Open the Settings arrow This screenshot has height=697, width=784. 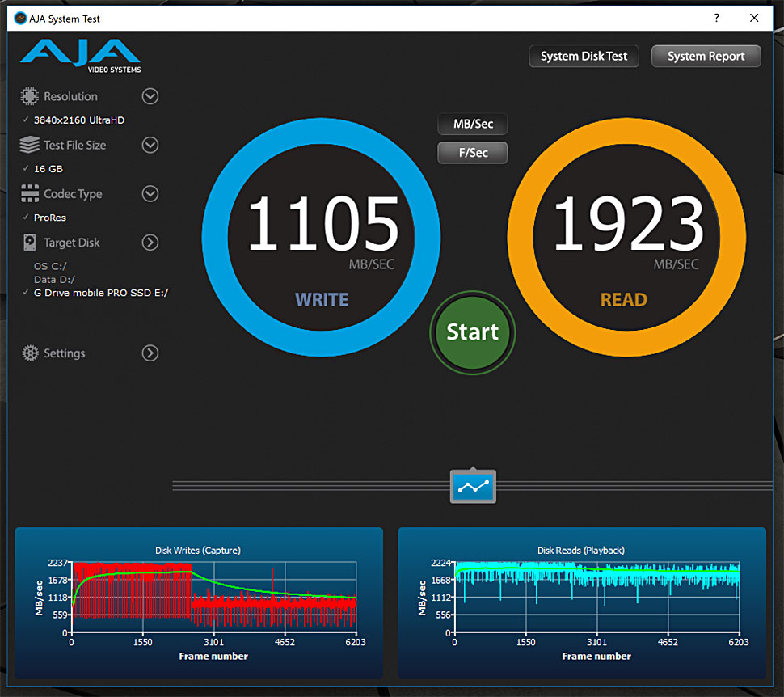tap(150, 353)
